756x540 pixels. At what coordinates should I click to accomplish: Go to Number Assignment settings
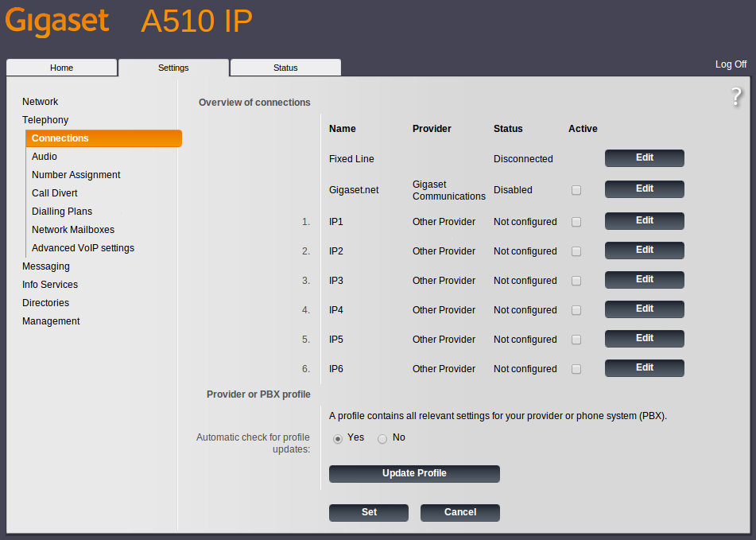coord(76,175)
